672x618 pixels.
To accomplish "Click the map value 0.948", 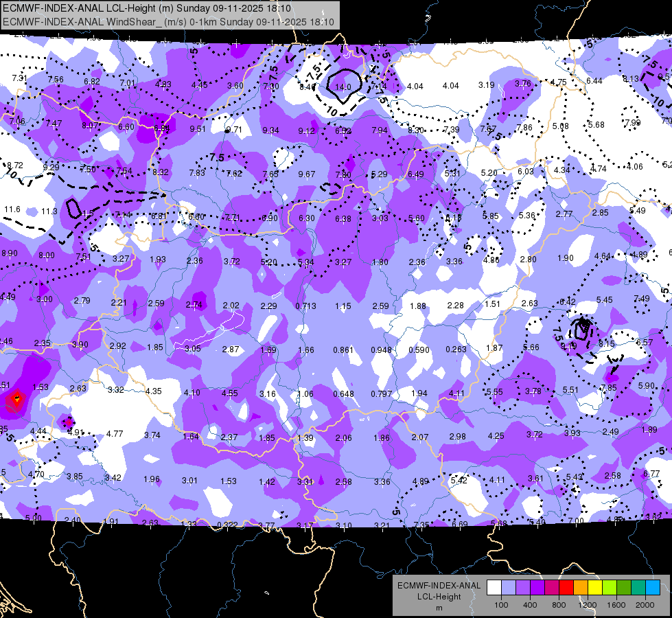I will (x=381, y=350).
